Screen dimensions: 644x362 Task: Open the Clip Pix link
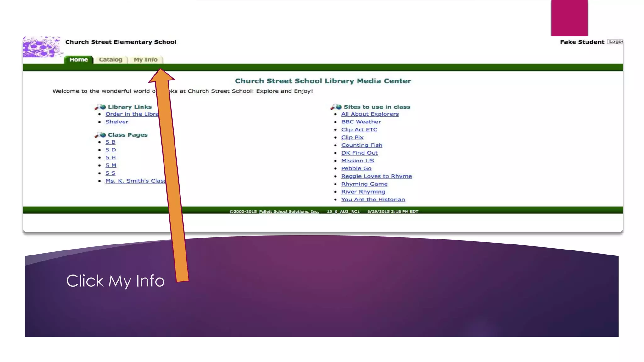[x=353, y=137]
